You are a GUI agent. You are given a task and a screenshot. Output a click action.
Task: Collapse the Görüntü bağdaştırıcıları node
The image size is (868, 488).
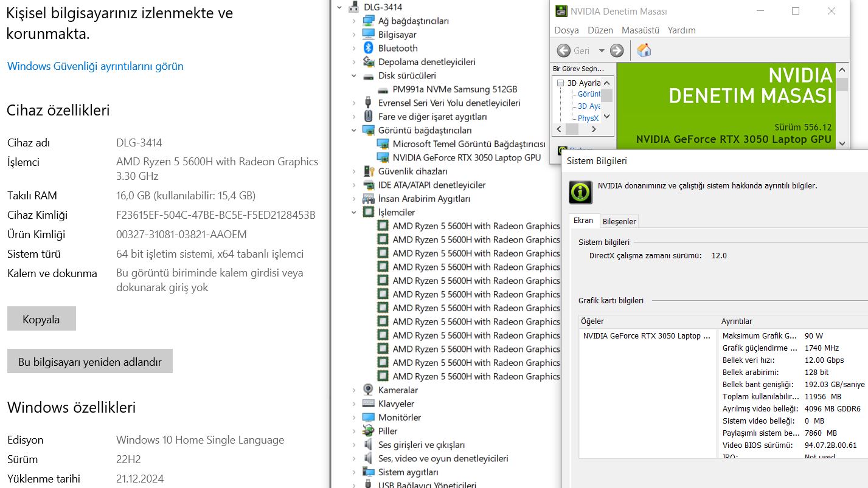coord(353,130)
